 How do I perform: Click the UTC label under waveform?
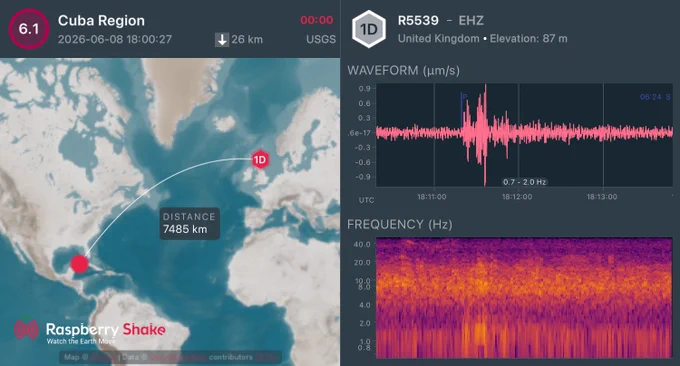click(366, 200)
